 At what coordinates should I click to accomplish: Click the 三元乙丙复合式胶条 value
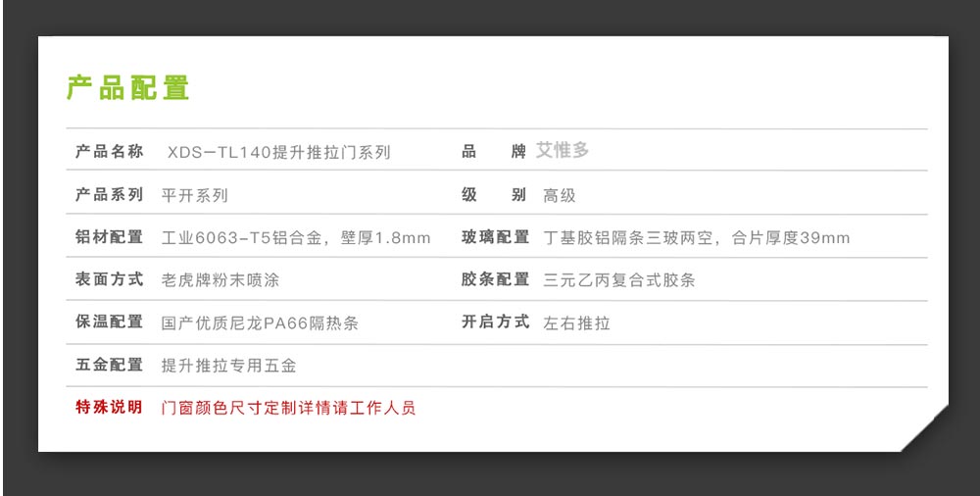point(619,280)
